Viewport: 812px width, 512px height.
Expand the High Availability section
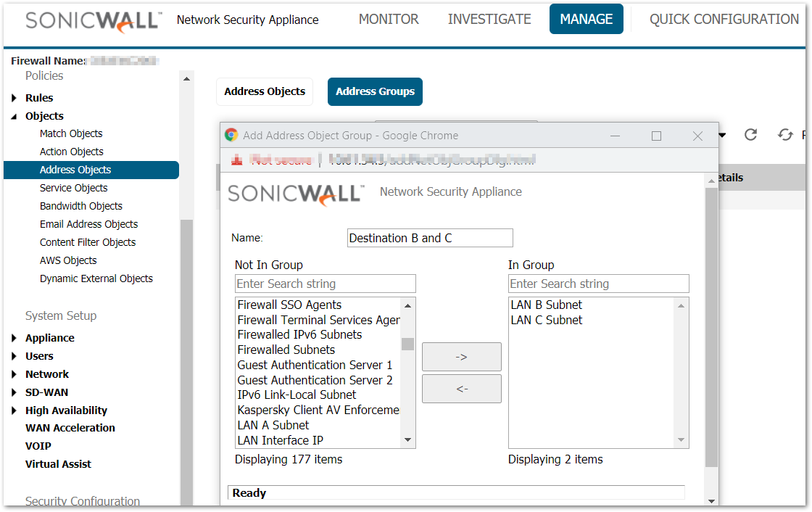click(x=14, y=411)
